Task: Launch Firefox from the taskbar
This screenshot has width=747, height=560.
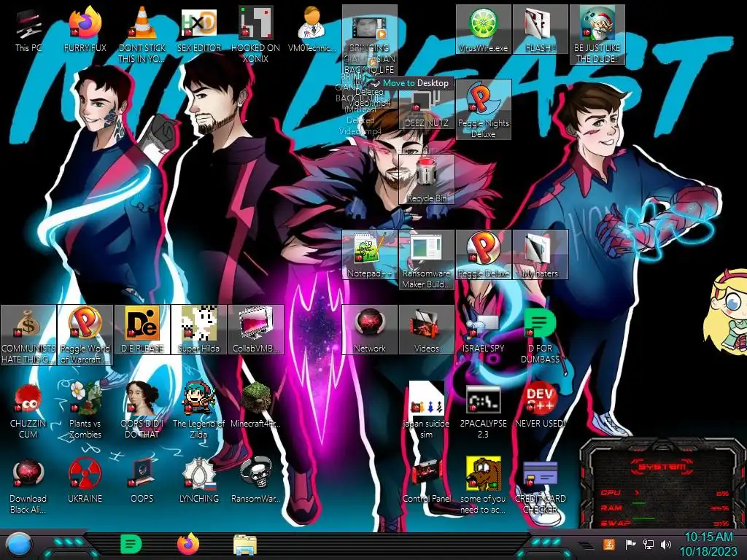Action: click(x=188, y=544)
